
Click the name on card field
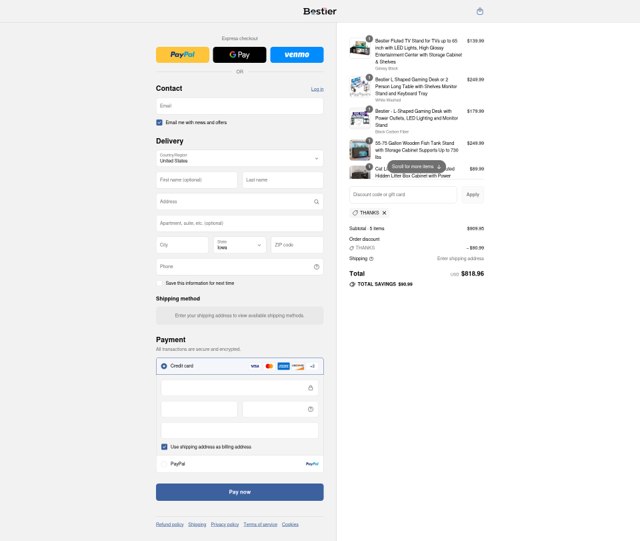click(240, 431)
